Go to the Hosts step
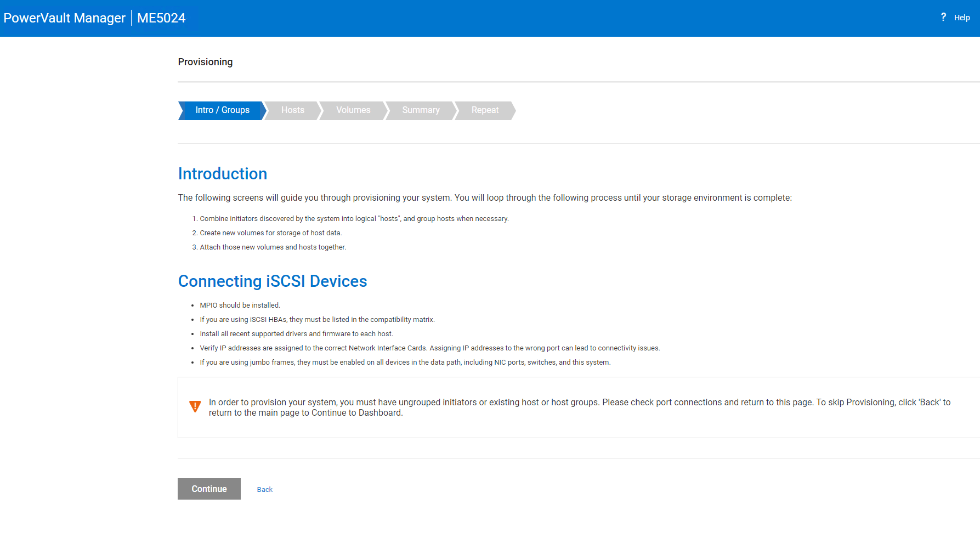Screen dimensions: 980x538 [x=292, y=110]
